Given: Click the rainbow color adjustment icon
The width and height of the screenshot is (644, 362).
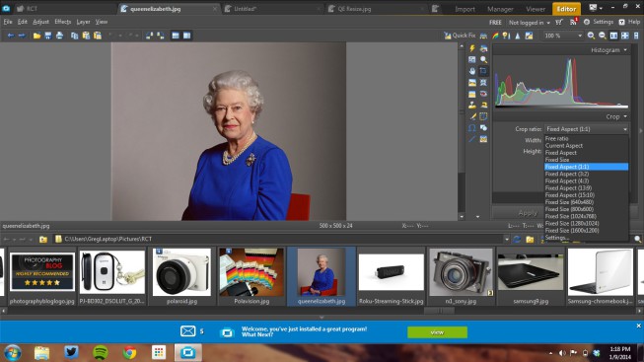Looking at the screenshot, I should (495, 36).
